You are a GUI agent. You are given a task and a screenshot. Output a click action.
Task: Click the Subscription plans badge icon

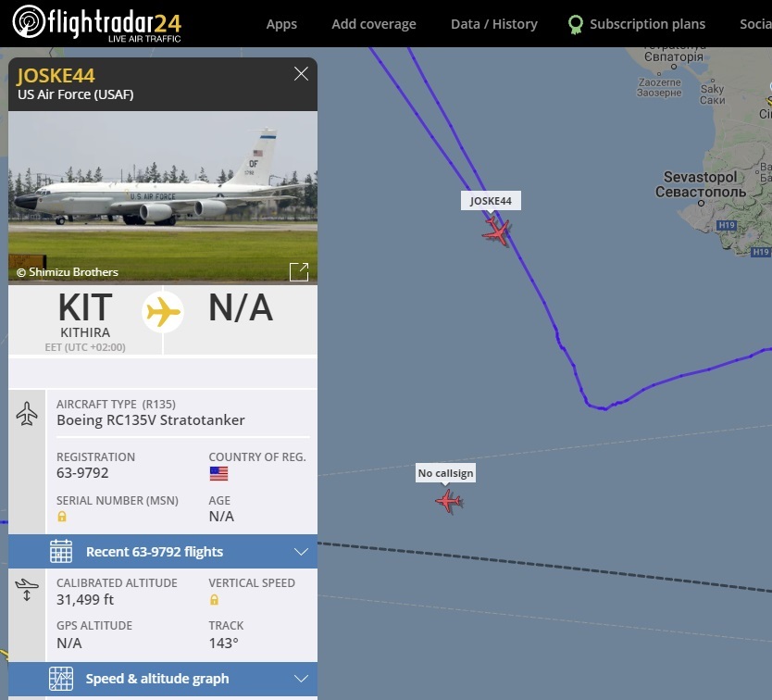point(575,24)
